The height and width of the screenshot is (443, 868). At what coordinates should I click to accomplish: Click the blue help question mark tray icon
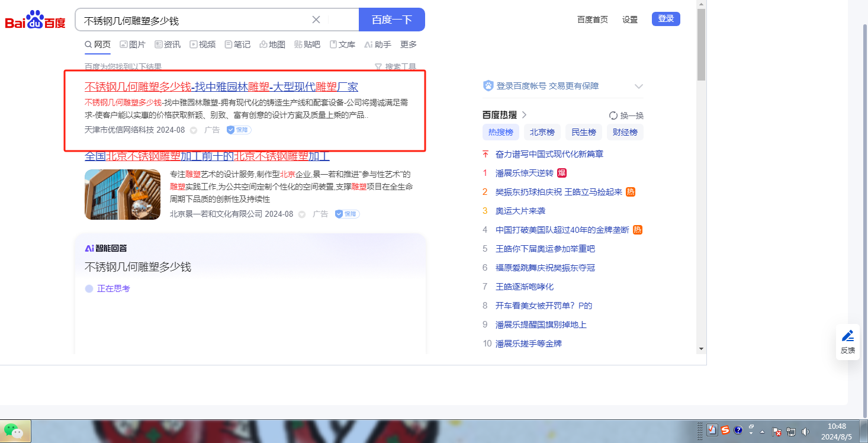(x=738, y=431)
